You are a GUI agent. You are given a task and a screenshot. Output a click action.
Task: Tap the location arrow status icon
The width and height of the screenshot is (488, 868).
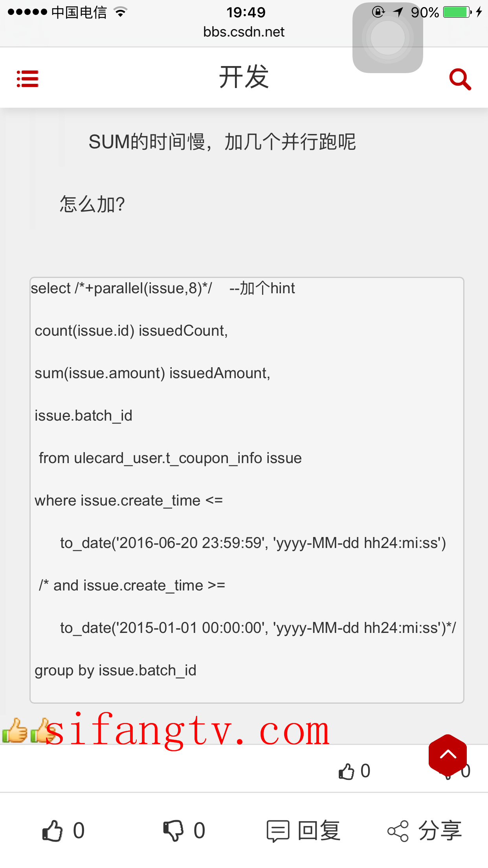coord(398,12)
